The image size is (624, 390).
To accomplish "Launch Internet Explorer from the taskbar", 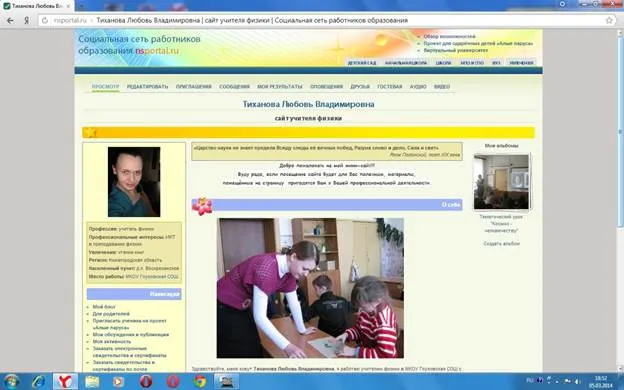I will [39, 381].
